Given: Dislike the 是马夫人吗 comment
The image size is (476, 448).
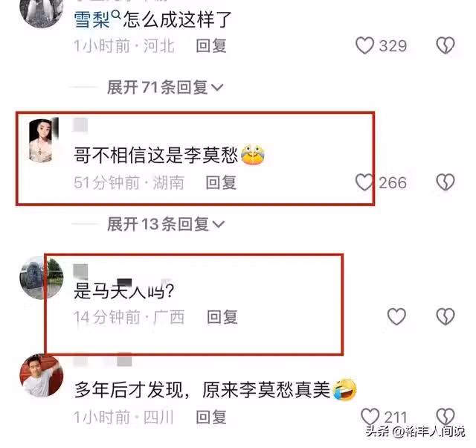Looking at the screenshot, I should (446, 316).
